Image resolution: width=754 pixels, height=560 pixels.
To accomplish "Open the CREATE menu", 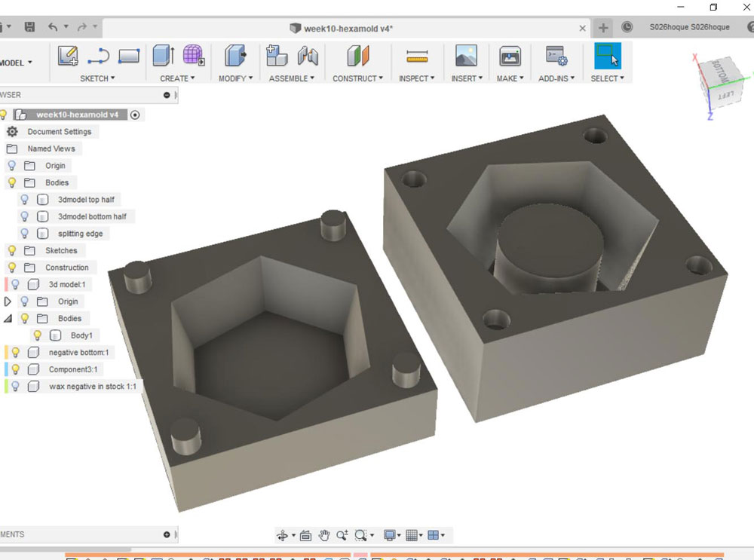I will tap(177, 78).
